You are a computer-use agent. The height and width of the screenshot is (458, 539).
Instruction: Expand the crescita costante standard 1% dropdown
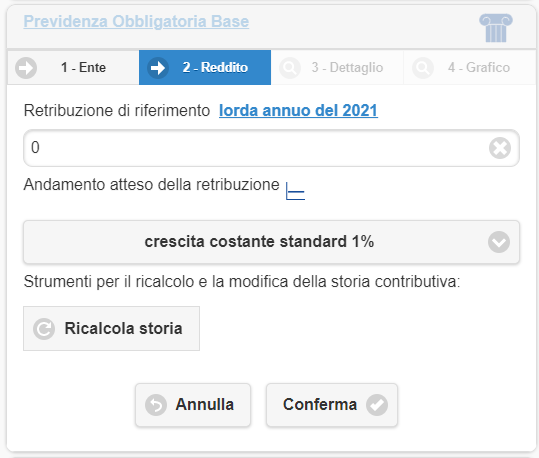[x=271, y=242]
